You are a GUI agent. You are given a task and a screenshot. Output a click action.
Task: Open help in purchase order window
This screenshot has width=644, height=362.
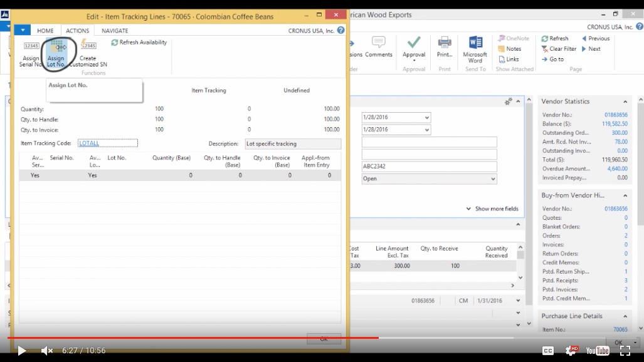[x=640, y=27]
